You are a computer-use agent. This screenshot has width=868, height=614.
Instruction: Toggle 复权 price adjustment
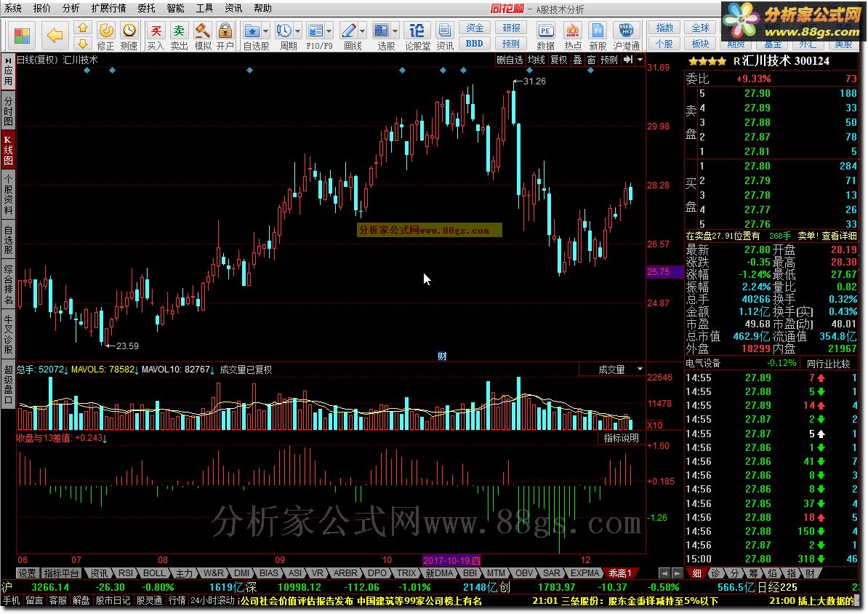click(x=558, y=60)
